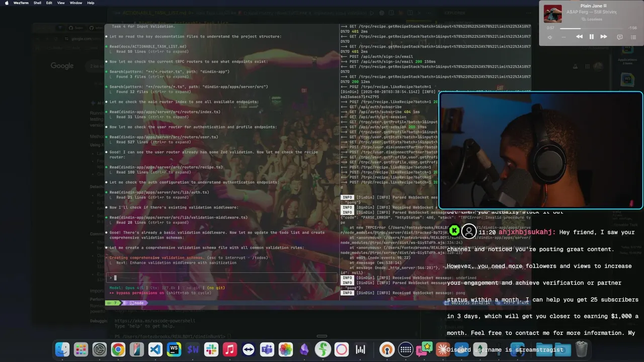This screenshot has width=644, height=362.
Task: Open the $W WezTerm dock icon
Action: tap(193, 349)
